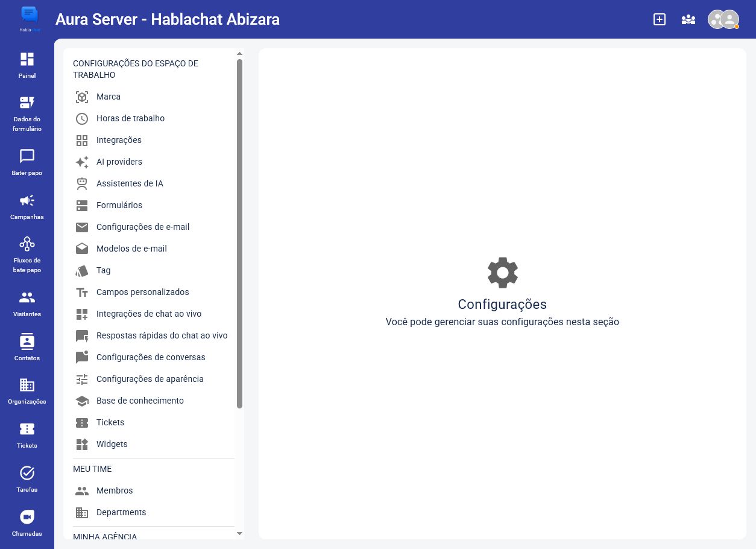Open Dados do formulário in sidebar
Image resolution: width=756 pixels, height=549 pixels.
coord(27,114)
